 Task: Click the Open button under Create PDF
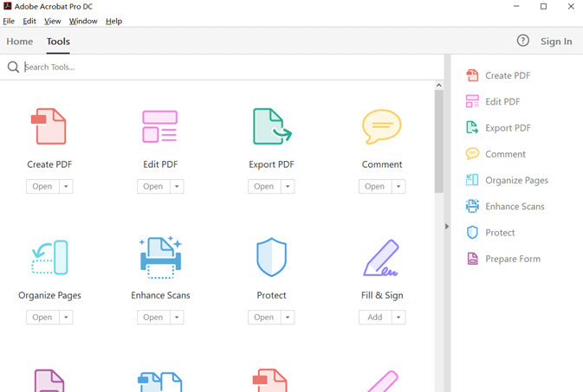click(42, 187)
